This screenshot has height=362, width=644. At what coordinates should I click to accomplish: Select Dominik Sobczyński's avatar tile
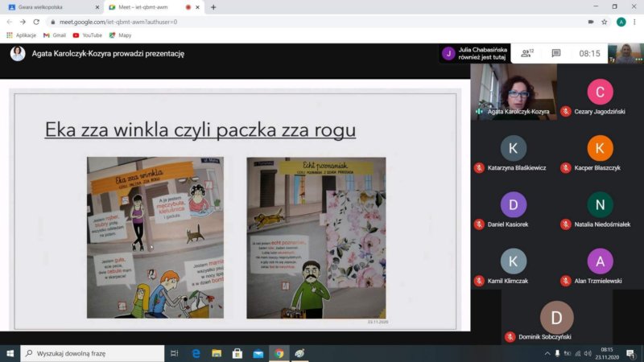[x=556, y=317]
